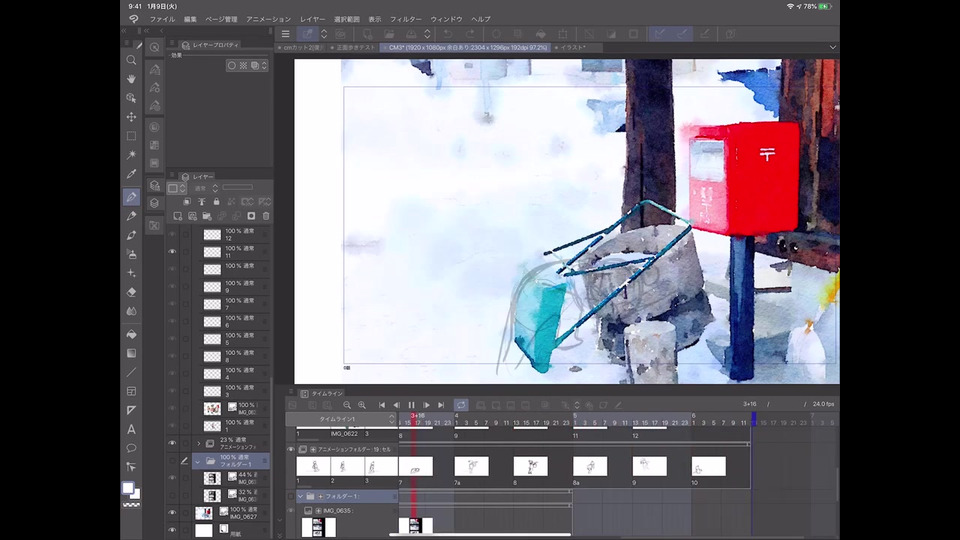Select the Hand move tool
Image resolution: width=960 pixels, height=540 pixels.
pyautogui.click(x=131, y=79)
